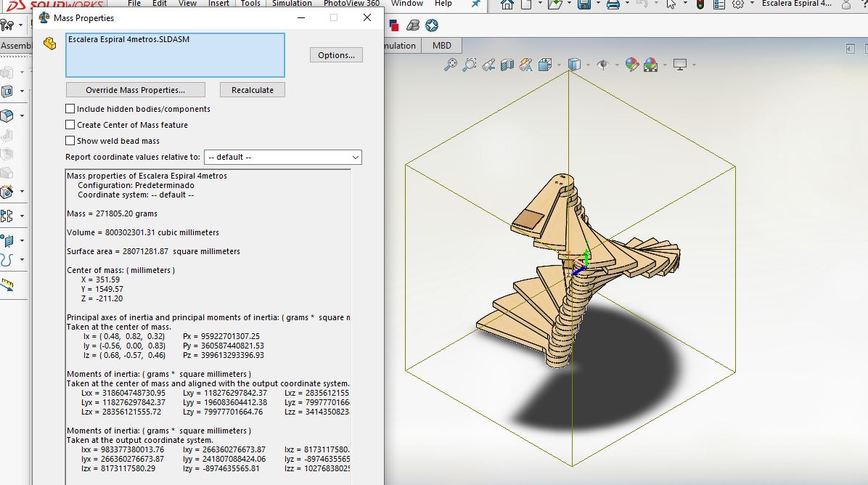Activate the Section View icon

tap(507, 65)
